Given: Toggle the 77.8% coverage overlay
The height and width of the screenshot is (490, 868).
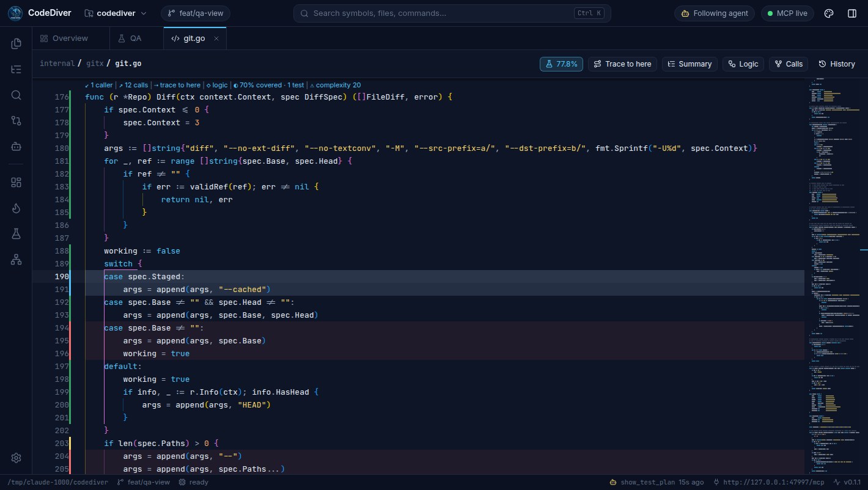Looking at the screenshot, I should point(561,64).
